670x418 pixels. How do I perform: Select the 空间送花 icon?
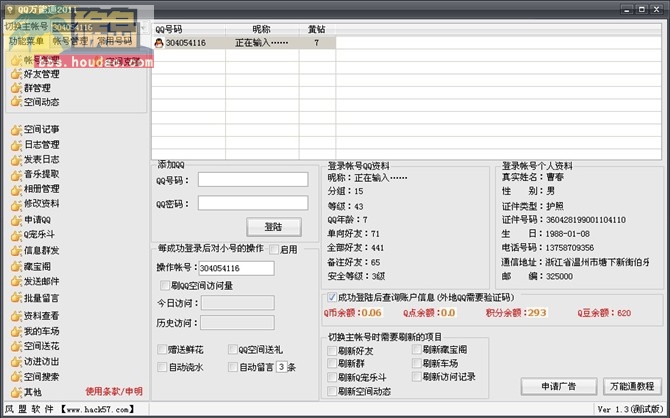click(x=16, y=347)
